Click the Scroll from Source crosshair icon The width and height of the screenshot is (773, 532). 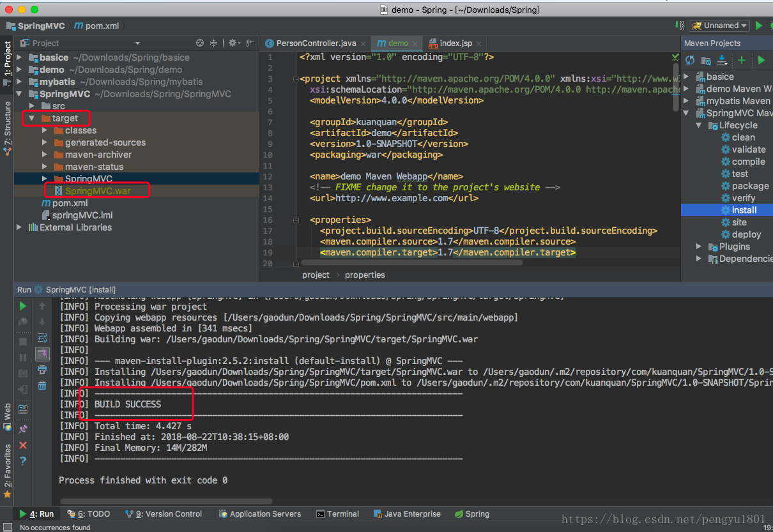(x=200, y=43)
